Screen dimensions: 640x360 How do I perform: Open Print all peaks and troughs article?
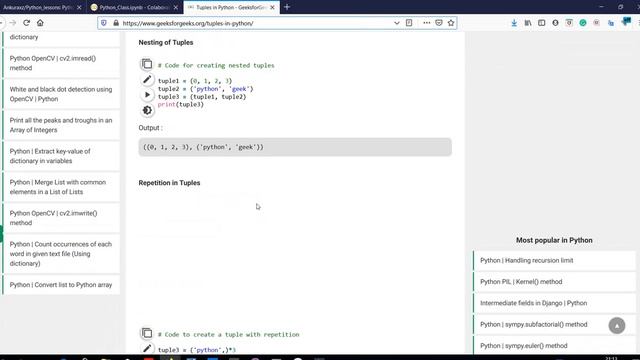pyautogui.click(x=61, y=125)
